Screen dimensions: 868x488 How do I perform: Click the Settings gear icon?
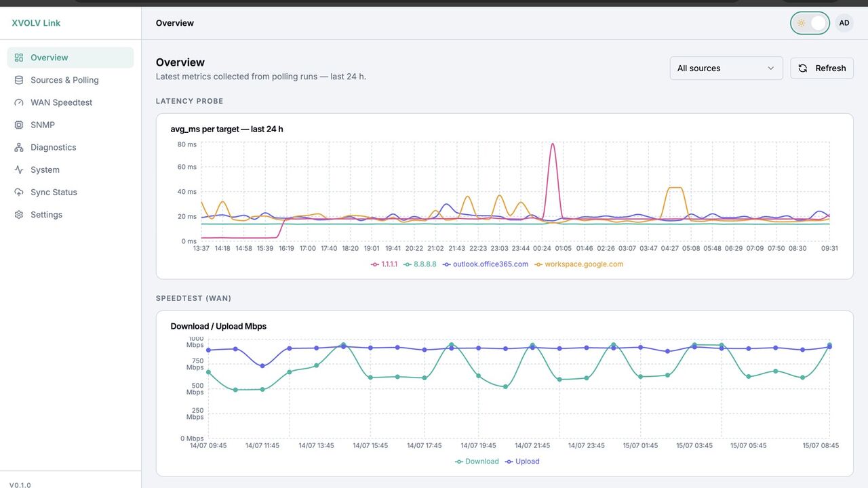point(19,214)
